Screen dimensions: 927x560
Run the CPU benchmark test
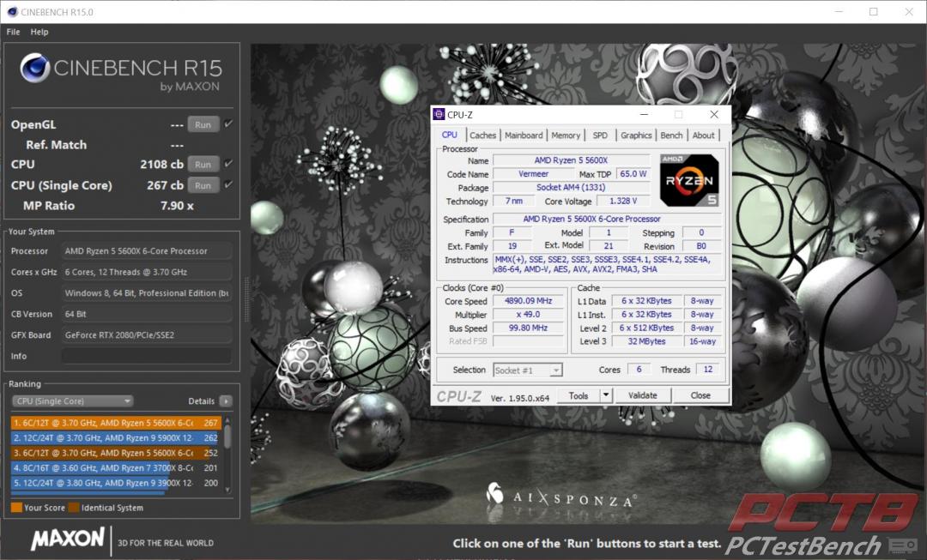tap(203, 165)
